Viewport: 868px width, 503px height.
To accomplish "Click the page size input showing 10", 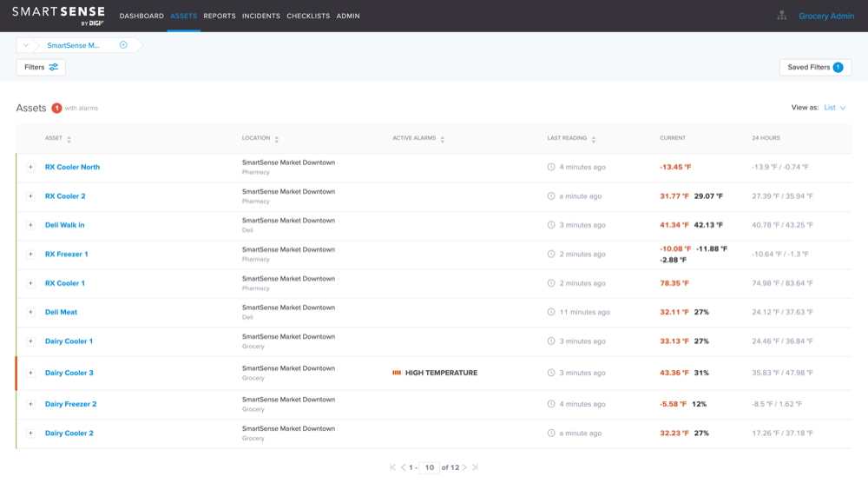I will coord(429,467).
